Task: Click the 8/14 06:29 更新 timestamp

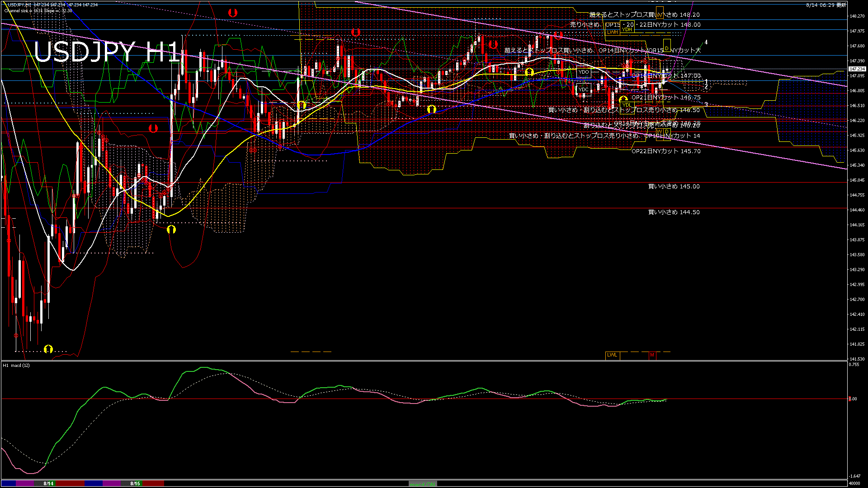Action: 826,5
